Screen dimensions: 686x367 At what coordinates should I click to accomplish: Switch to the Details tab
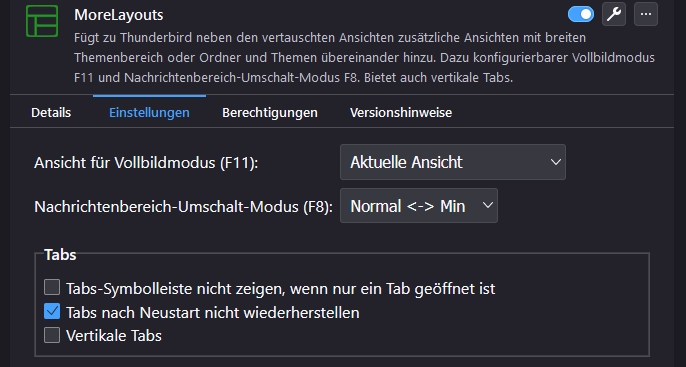[x=51, y=112]
